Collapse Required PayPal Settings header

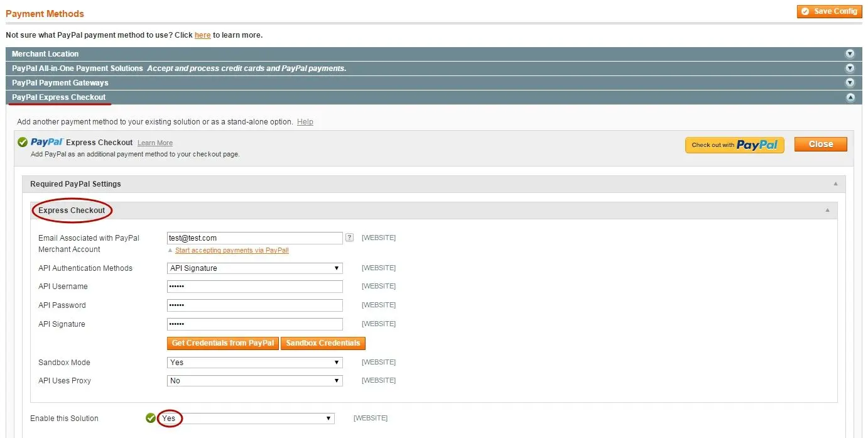pyautogui.click(x=433, y=184)
